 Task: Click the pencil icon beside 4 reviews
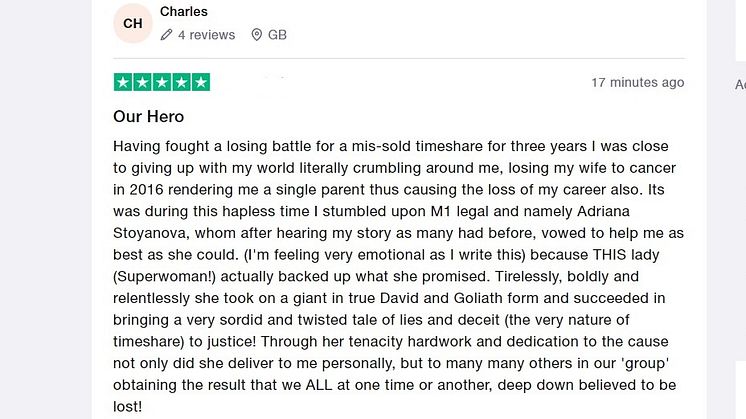(x=166, y=35)
